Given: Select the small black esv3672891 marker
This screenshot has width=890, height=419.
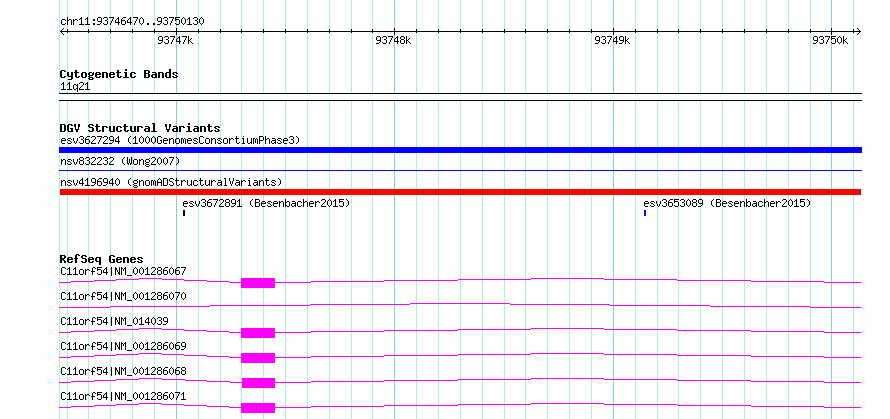Looking at the screenshot, I should click(x=184, y=213).
